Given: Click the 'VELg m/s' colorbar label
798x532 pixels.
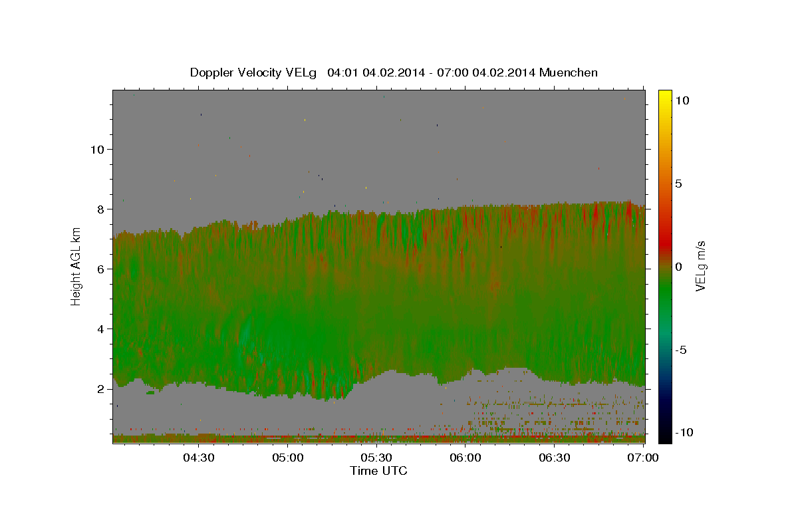Looking at the screenshot, I should [x=700, y=266].
